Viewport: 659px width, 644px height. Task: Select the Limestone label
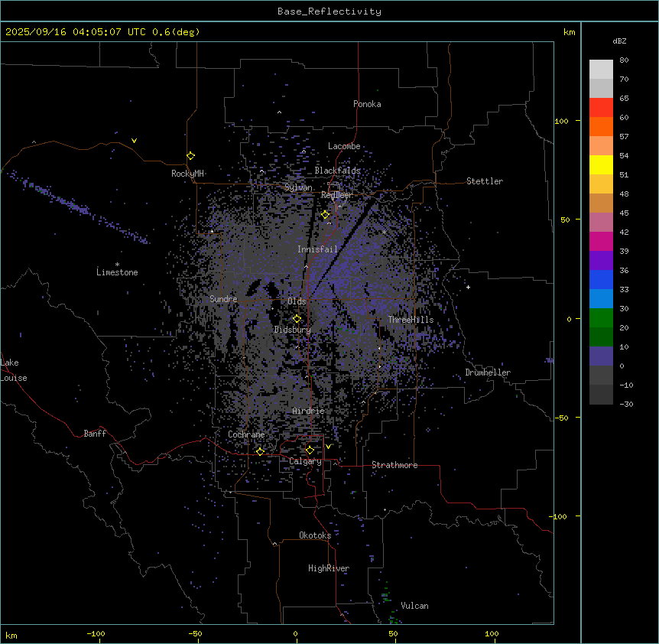coord(117,272)
